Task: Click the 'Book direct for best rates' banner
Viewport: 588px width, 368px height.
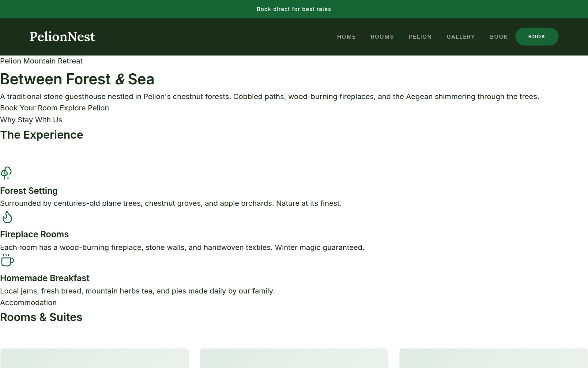Action: point(294,9)
